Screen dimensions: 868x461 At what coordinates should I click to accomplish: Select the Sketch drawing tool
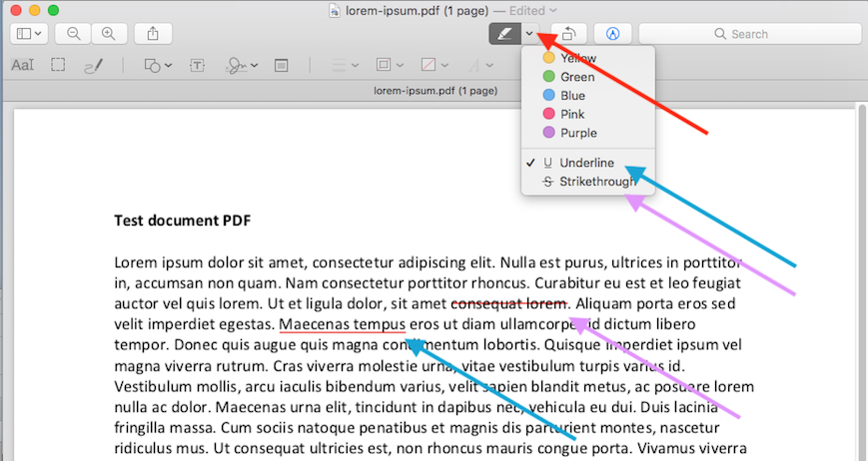(x=93, y=66)
